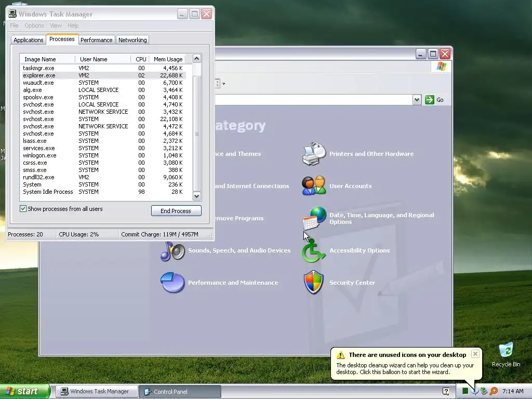This screenshot has width=532, height=399.
Task: Sort processes by Mem Usage column header
Action: [x=168, y=59]
